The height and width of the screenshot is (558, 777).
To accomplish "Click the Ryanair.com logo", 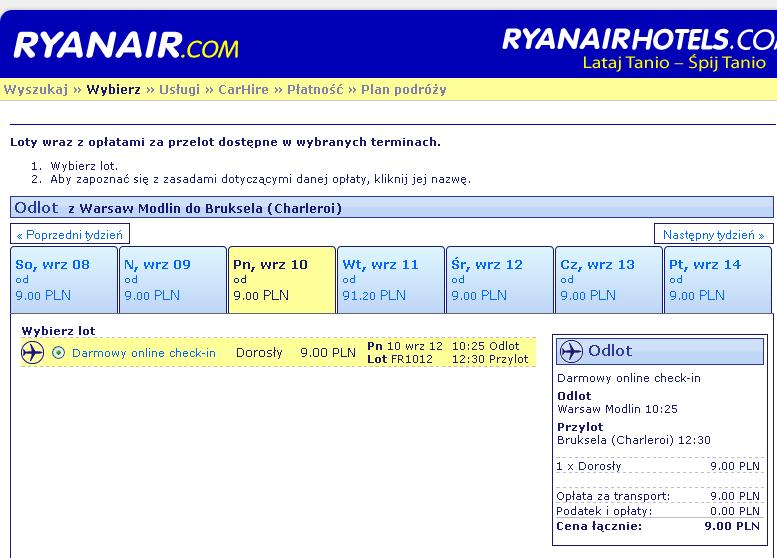I will click(126, 45).
